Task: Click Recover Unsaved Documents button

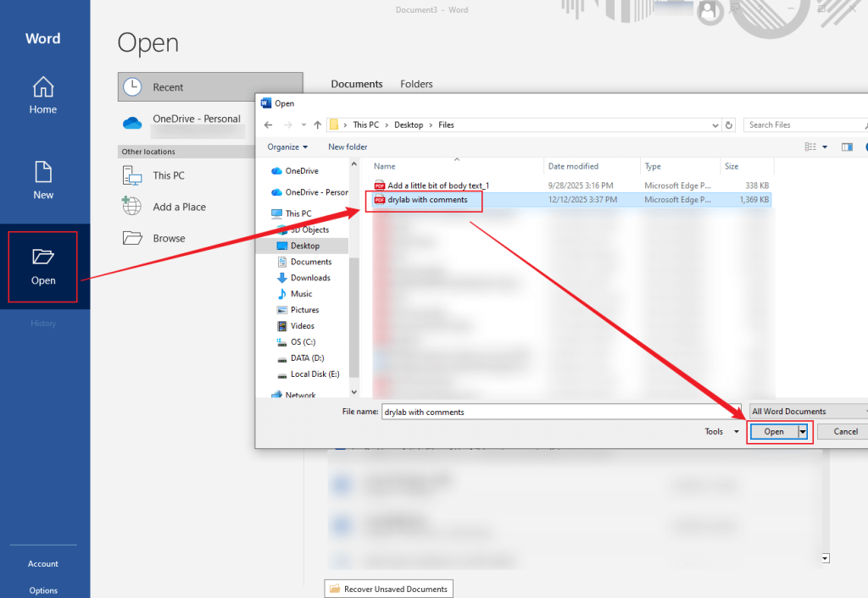Action: 388,588
